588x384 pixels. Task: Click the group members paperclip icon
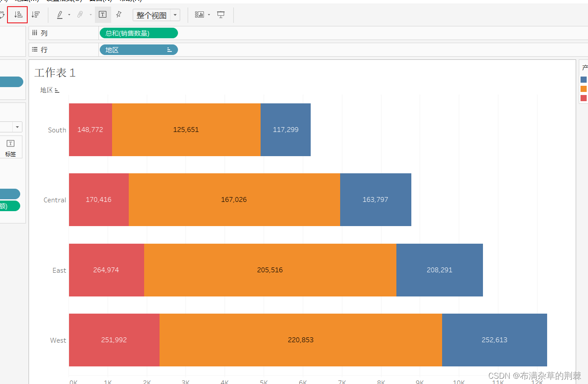[80, 15]
